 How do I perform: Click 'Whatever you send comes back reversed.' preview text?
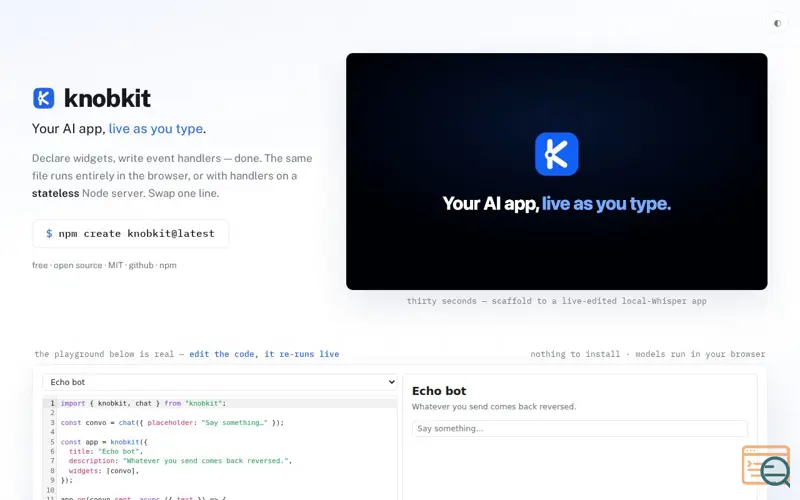point(494,407)
